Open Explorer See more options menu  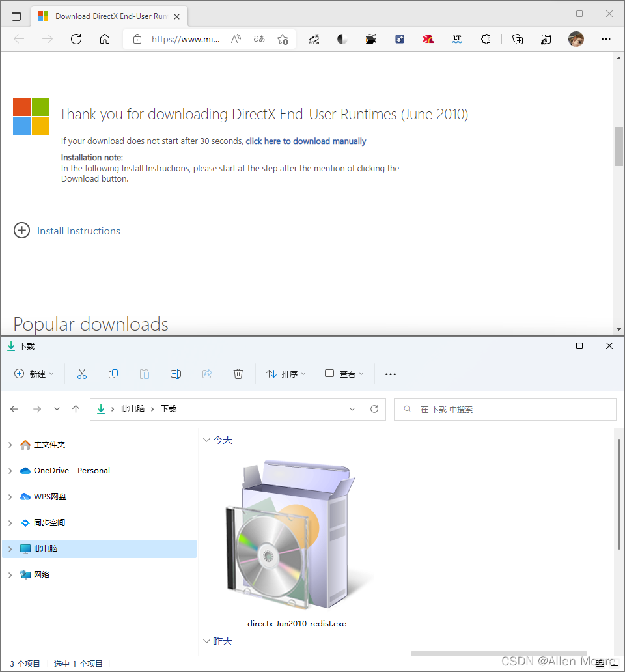click(x=390, y=374)
